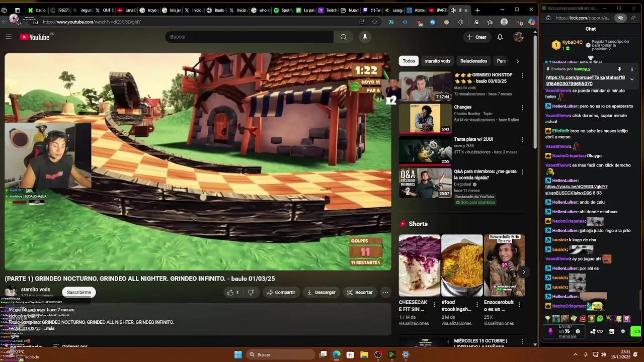Open YouTube notifications bell

pyautogui.click(x=500, y=37)
